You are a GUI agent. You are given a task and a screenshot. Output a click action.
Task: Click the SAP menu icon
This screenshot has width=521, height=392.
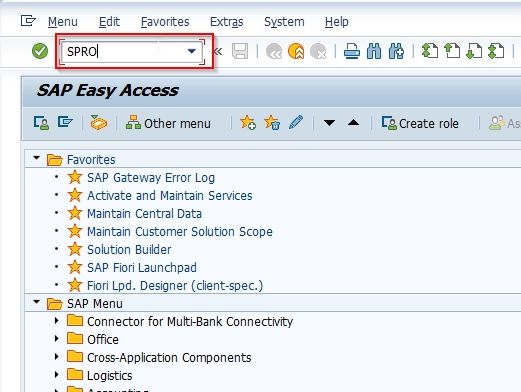click(65, 122)
